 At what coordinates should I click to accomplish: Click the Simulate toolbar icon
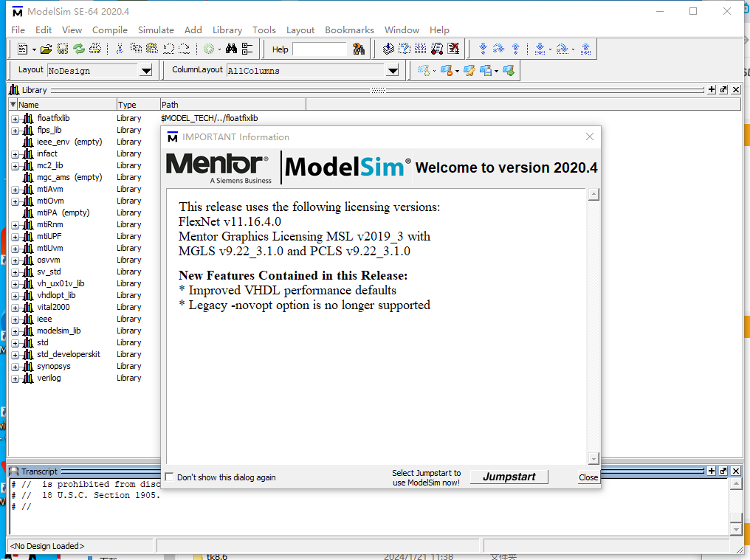[437, 49]
